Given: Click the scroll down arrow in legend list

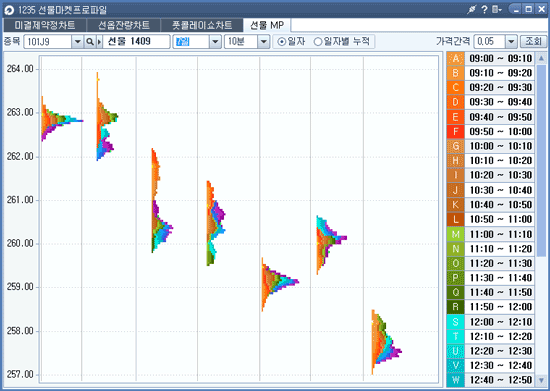Looking at the screenshot, I should [541, 380].
